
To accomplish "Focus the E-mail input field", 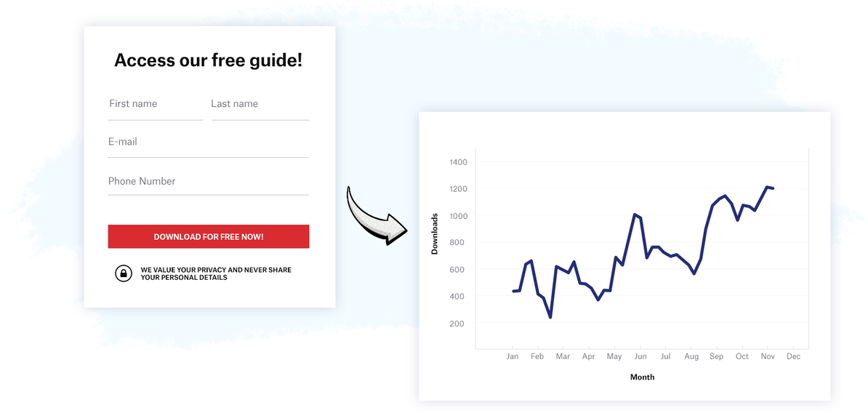I will click(x=208, y=144).
